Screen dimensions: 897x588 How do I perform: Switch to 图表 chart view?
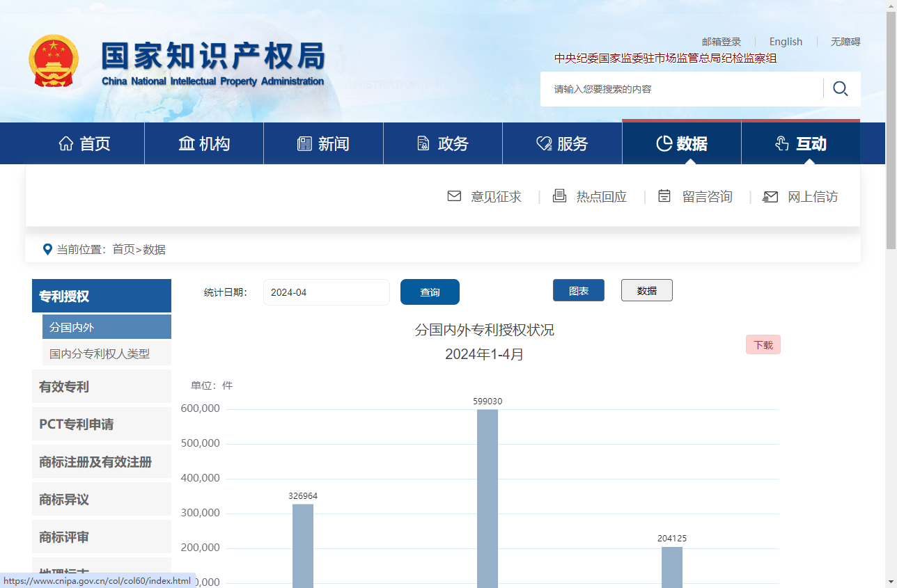pos(578,290)
